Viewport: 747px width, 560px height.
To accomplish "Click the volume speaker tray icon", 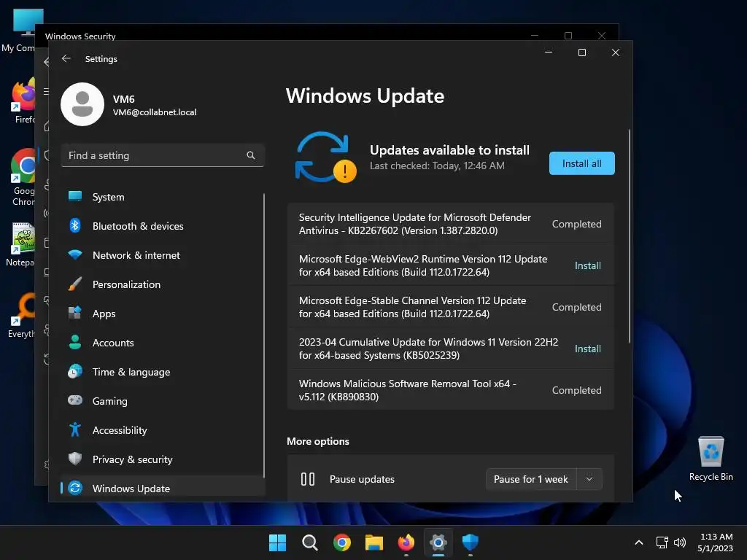I will point(680,542).
